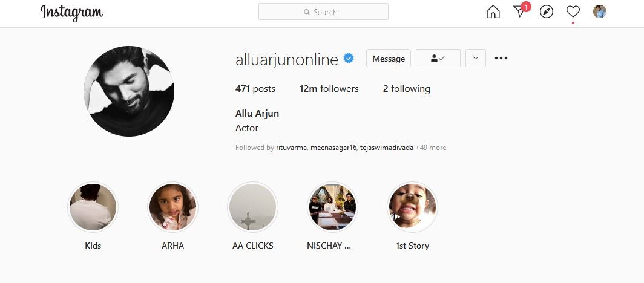Open Activity heart icon
This screenshot has width=644, height=283.
(573, 11)
